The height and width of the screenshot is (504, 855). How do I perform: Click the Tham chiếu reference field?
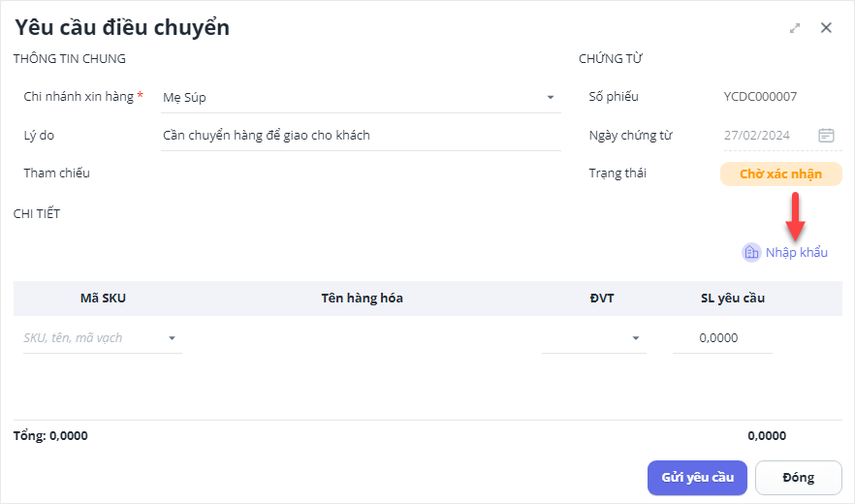359,173
